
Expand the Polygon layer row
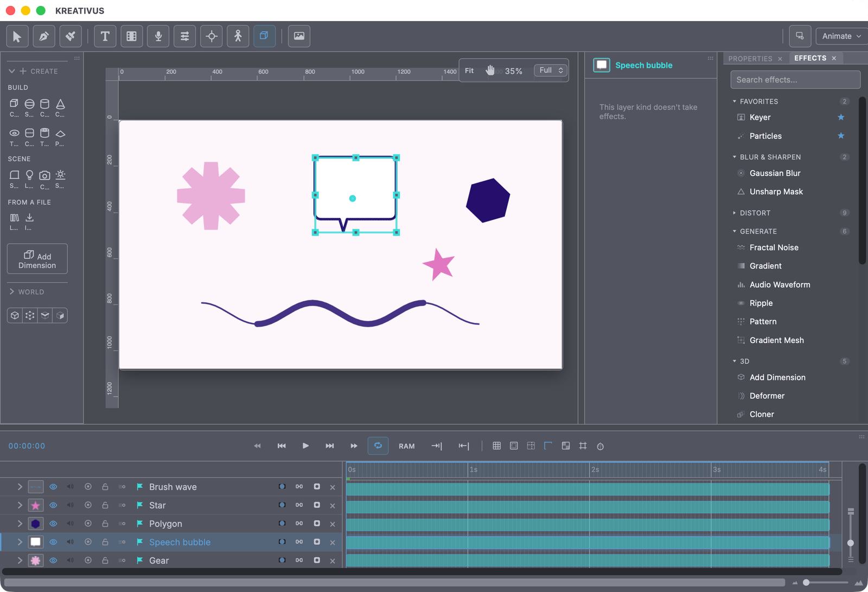[20, 524]
